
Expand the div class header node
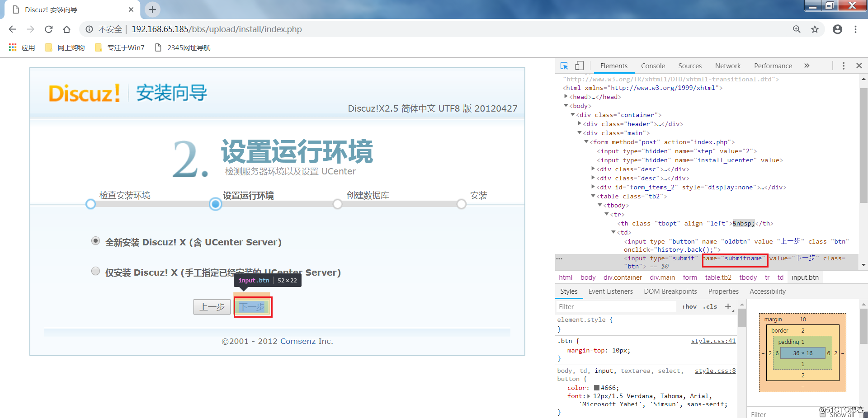pos(580,124)
